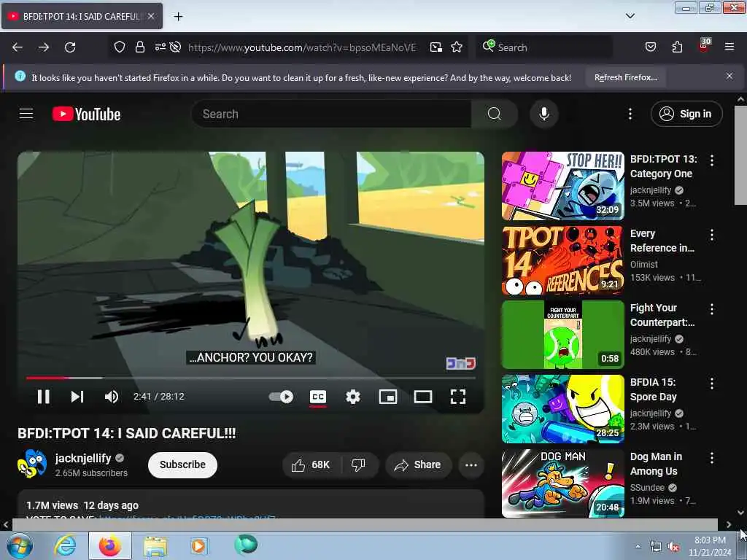Go forward with the browser forward arrow

tap(44, 47)
